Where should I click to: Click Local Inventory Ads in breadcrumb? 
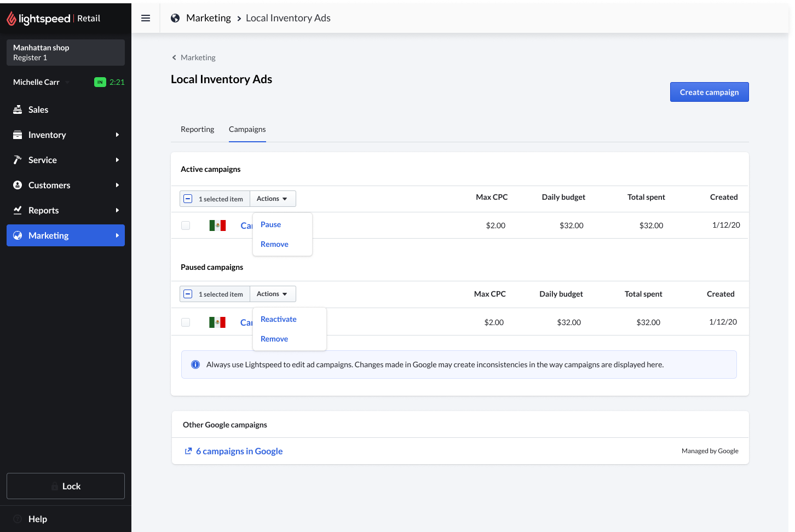pyautogui.click(x=288, y=18)
